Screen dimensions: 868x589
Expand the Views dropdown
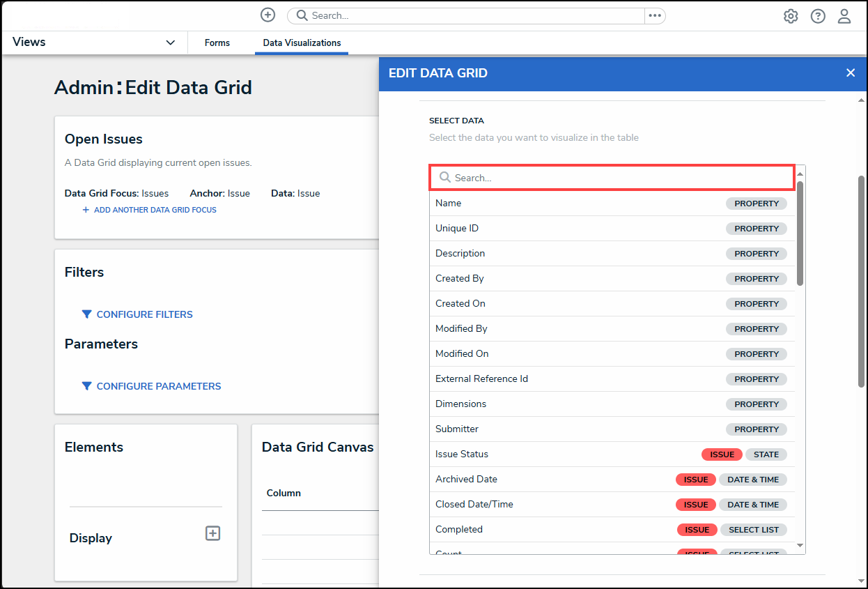coord(170,43)
